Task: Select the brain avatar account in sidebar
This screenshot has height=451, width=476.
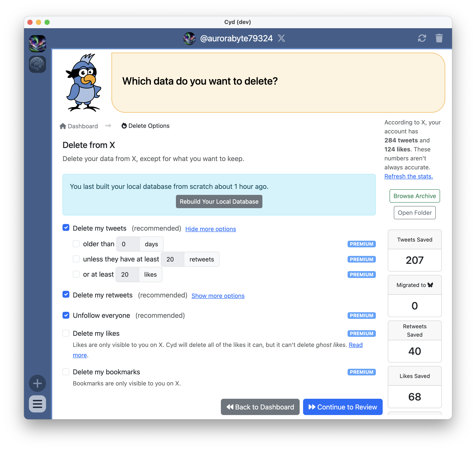Action: [37, 64]
